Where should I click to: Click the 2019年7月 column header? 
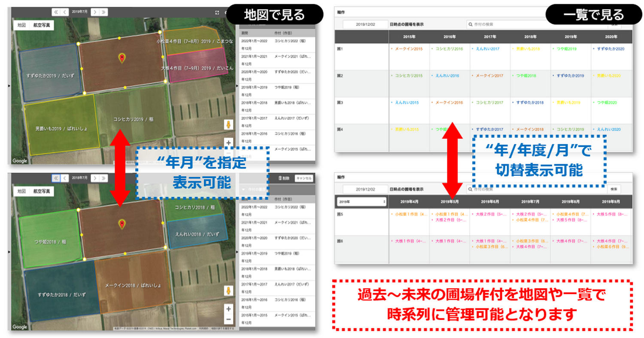click(530, 201)
